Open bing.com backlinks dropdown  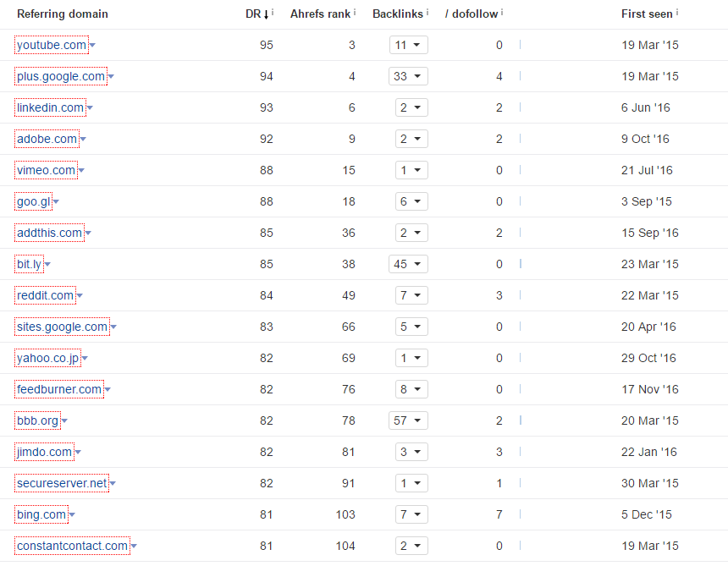[411, 514]
